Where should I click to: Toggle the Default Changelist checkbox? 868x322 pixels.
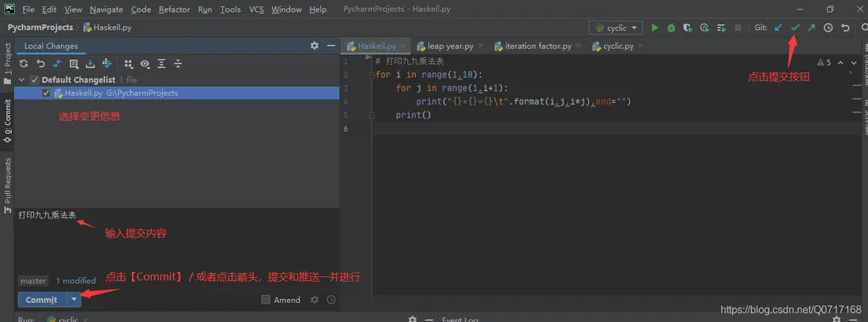34,80
